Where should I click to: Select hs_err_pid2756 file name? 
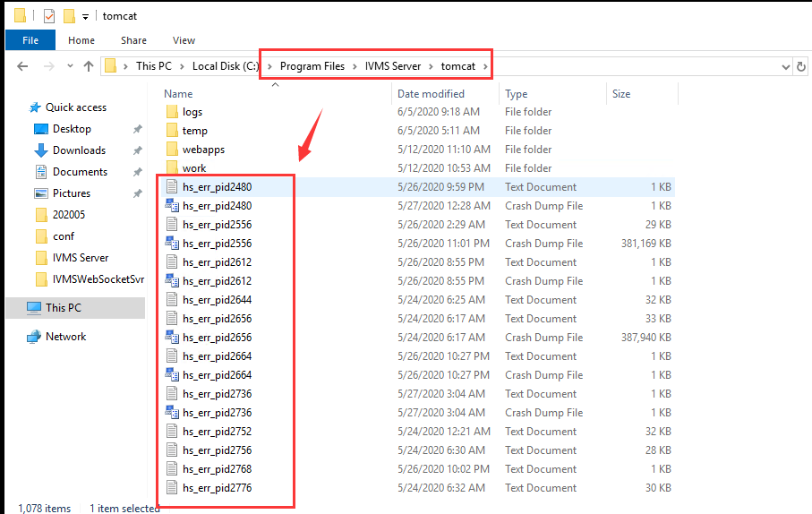[x=217, y=450]
